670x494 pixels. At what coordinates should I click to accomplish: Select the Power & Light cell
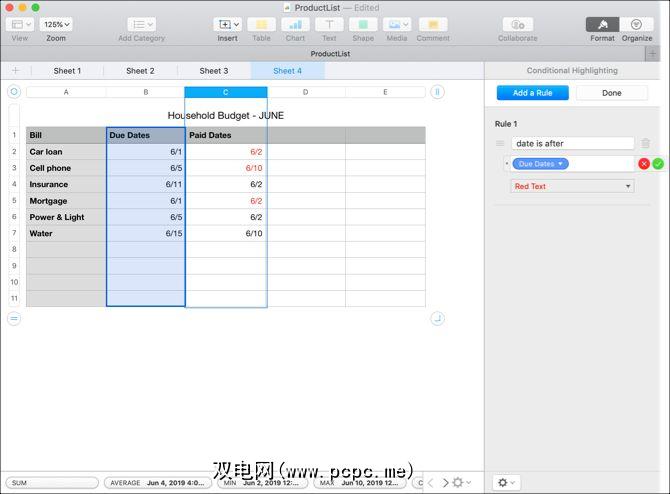tap(66, 217)
